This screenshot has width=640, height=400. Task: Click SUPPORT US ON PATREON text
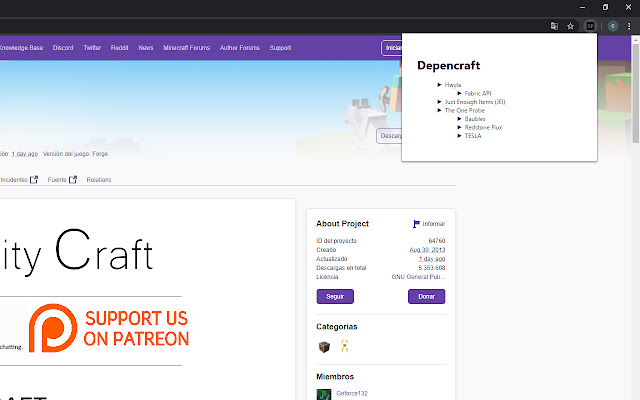pyautogui.click(x=136, y=328)
